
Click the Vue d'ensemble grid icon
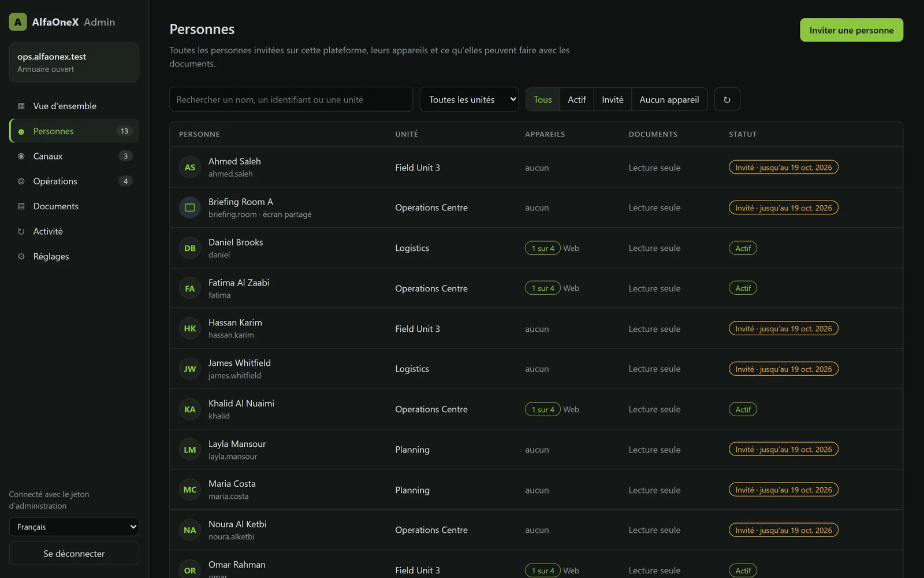click(21, 106)
